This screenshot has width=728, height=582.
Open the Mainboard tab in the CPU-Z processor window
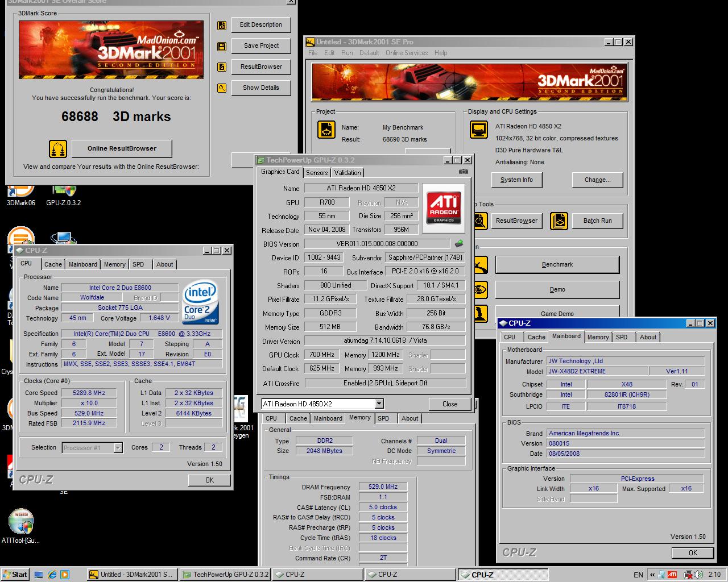tap(83, 264)
